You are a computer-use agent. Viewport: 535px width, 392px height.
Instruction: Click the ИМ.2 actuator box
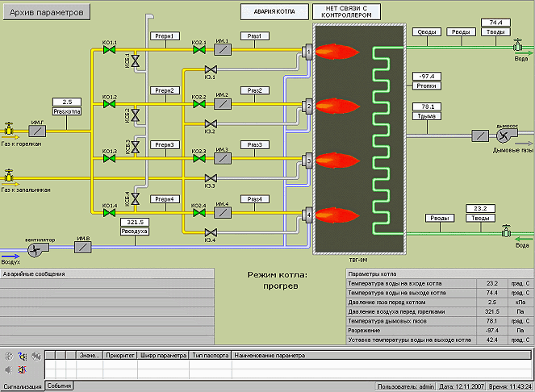pos(222,105)
